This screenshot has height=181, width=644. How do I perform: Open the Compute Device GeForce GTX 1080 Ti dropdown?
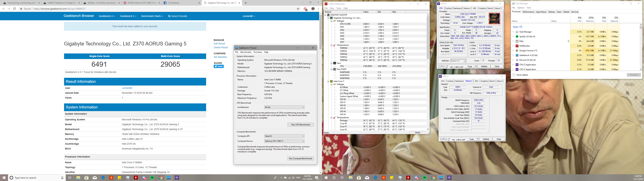[x=284, y=141]
